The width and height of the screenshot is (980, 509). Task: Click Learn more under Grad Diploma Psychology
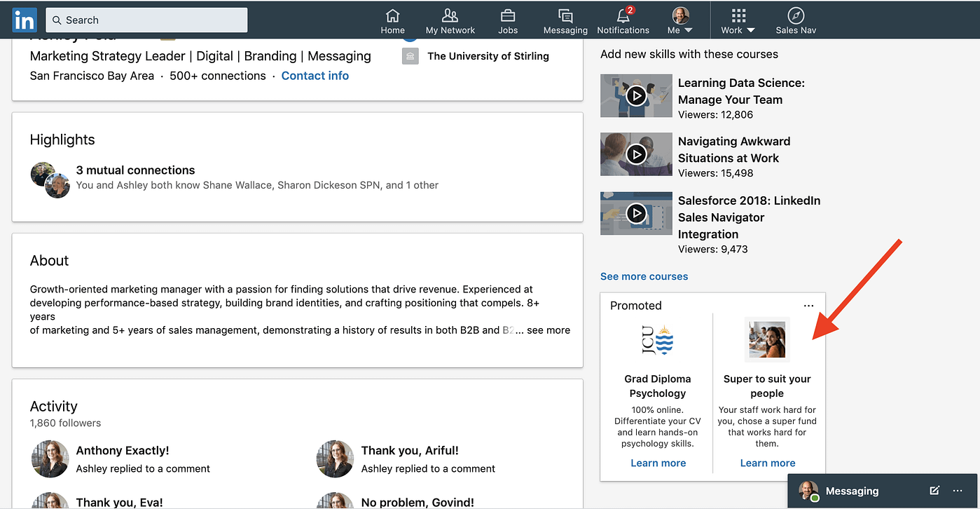point(658,463)
